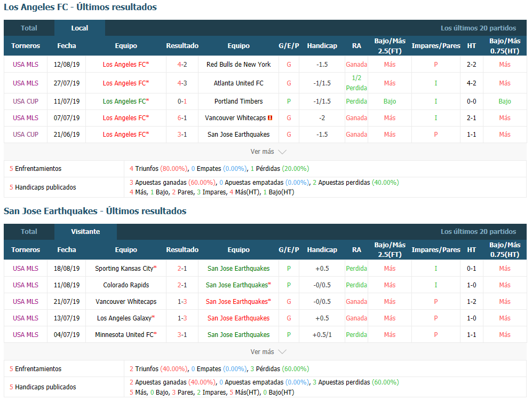532x400 pixels.
Task: Click the +0.5/1 handicap value
Action: pyautogui.click(x=322, y=334)
